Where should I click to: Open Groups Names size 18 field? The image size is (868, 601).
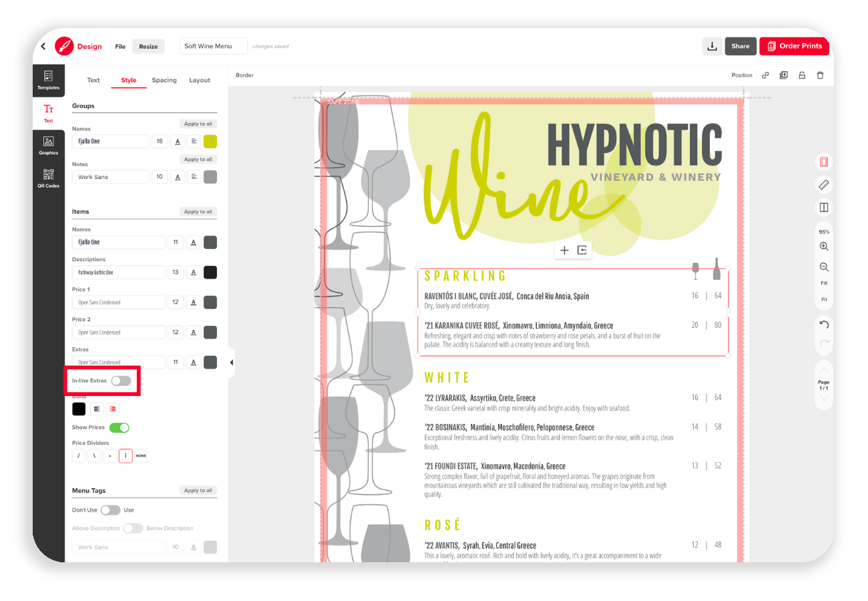160,141
